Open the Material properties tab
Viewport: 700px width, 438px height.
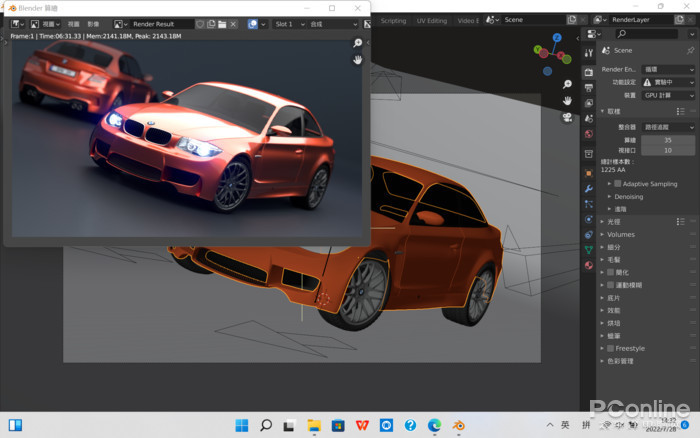click(589, 265)
